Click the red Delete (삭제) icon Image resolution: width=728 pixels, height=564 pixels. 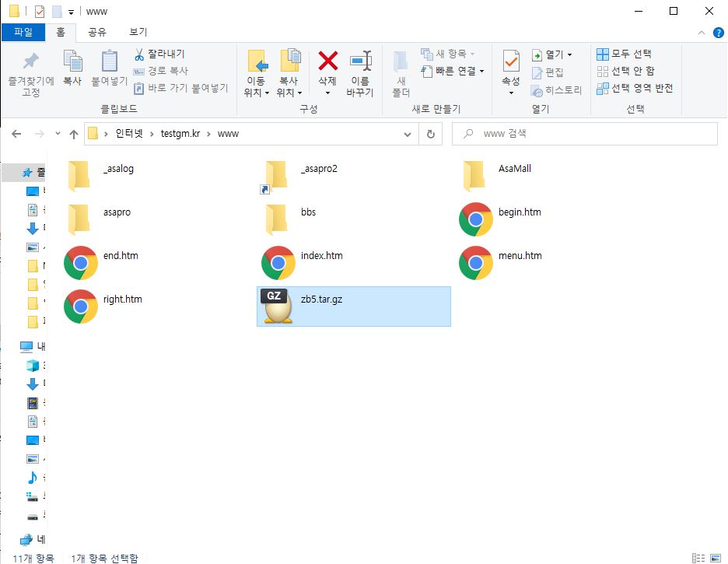click(x=328, y=61)
